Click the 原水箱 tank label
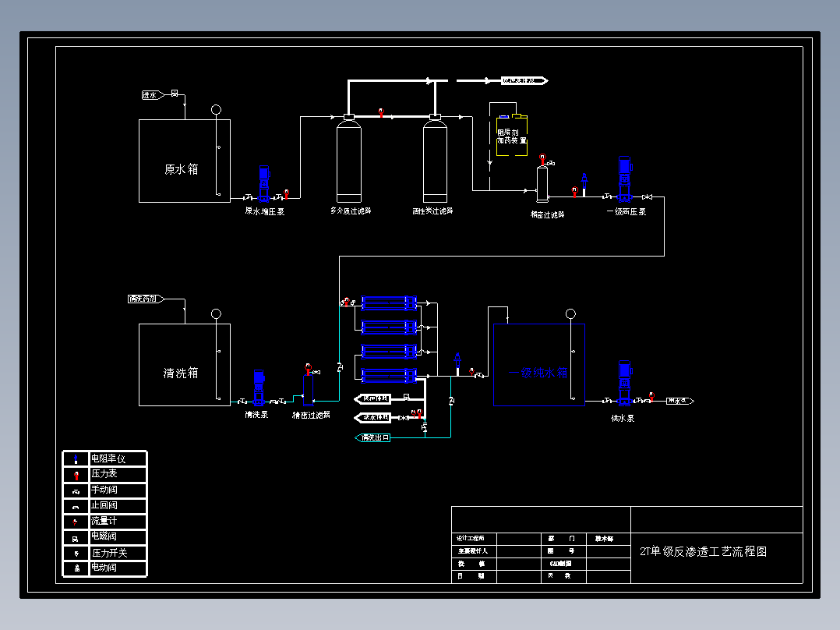The height and width of the screenshot is (630, 840). click(x=181, y=169)
